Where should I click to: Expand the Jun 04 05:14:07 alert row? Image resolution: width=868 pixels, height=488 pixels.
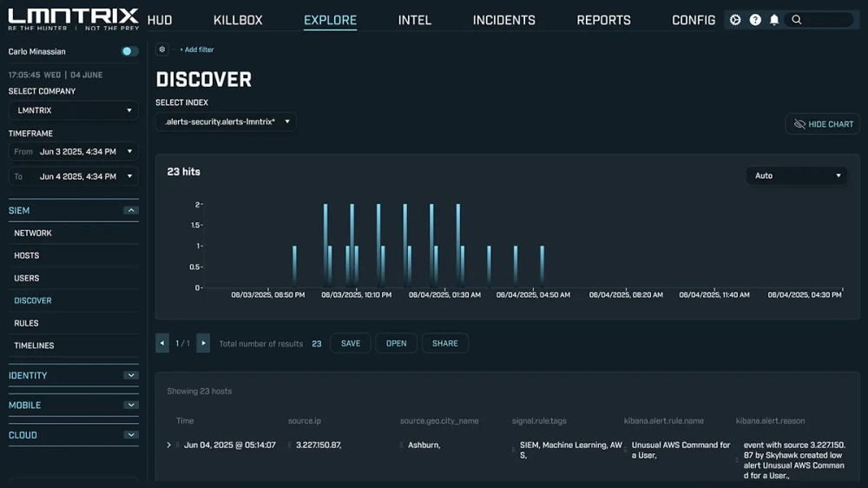(x=169, y=445)
